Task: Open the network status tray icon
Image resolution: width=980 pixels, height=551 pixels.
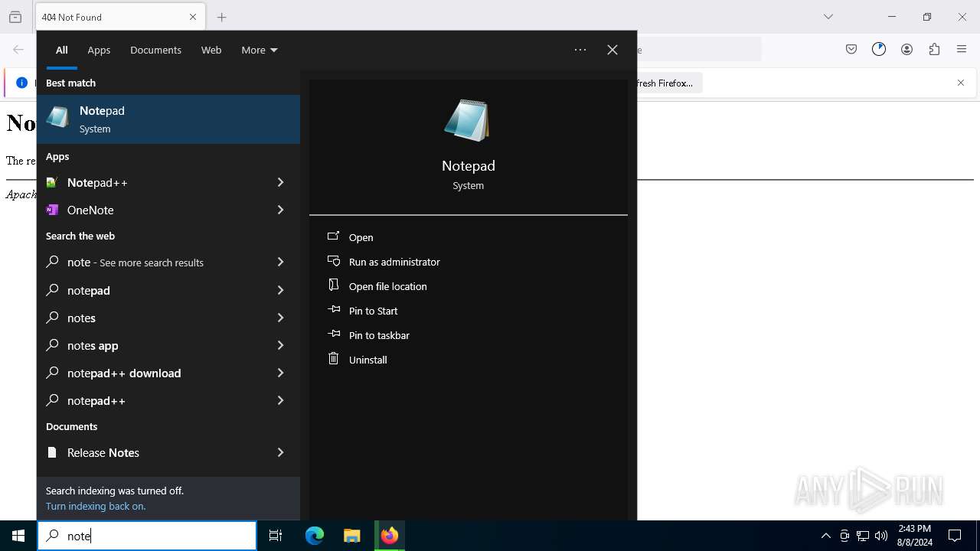Action: [x=863, y=536]
